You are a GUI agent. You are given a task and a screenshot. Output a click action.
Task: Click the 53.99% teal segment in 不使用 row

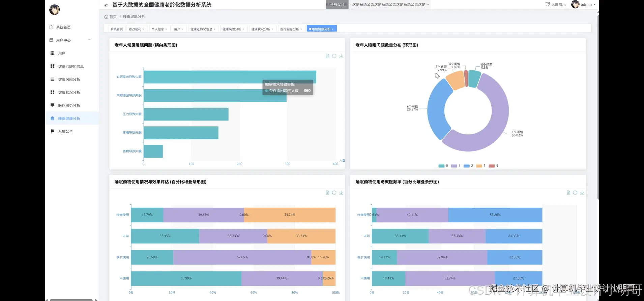tap(186, 278)
